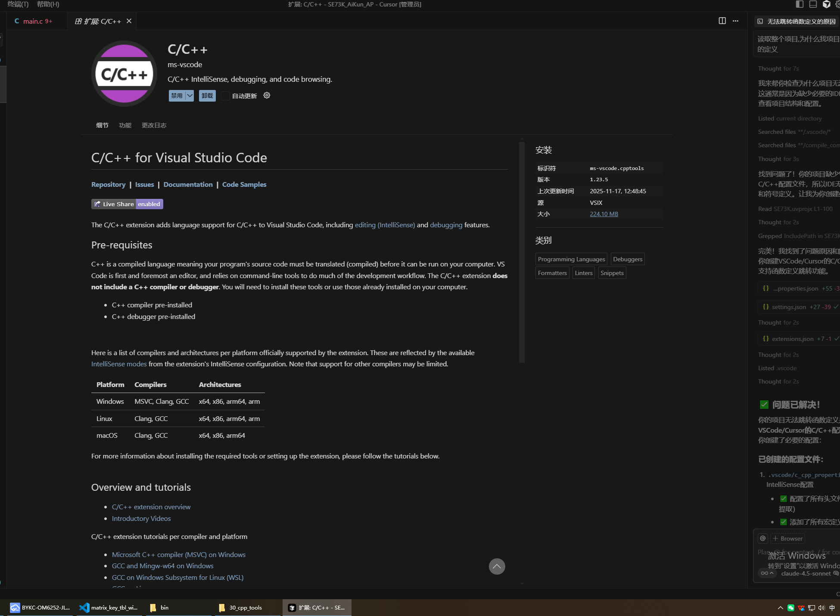Click the @ context mention button in chat

[x=763, y=538]
